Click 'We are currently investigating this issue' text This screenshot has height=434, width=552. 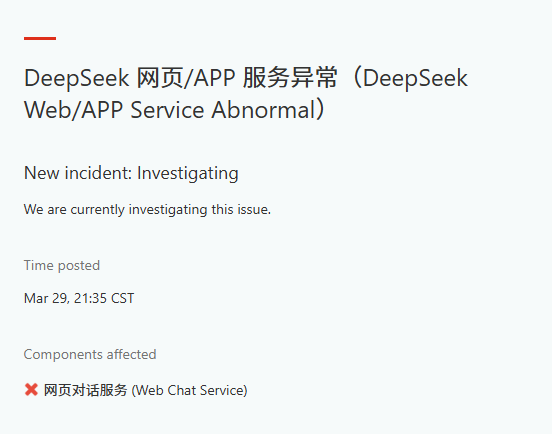pos(147,209)
